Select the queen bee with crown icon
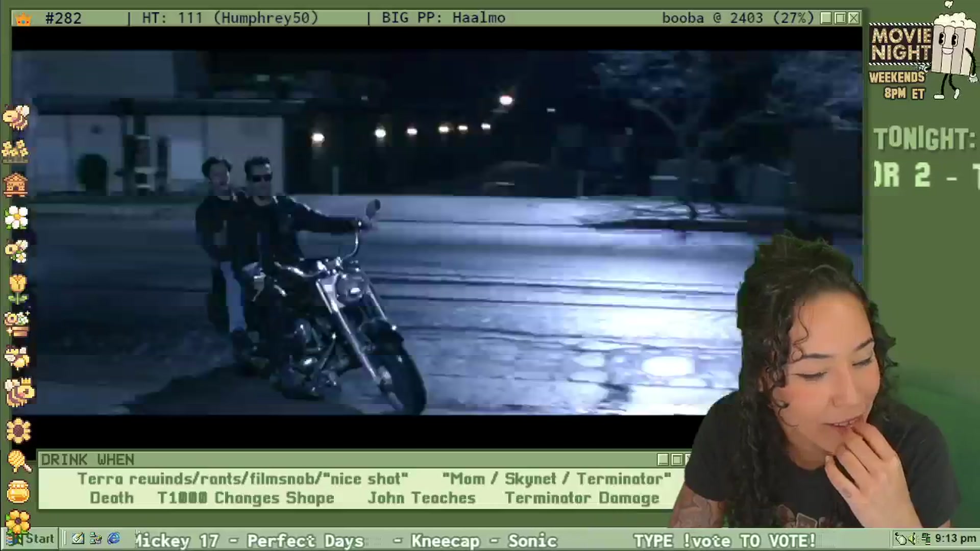This screenshot has height=551, width=980. coord(19,392)
